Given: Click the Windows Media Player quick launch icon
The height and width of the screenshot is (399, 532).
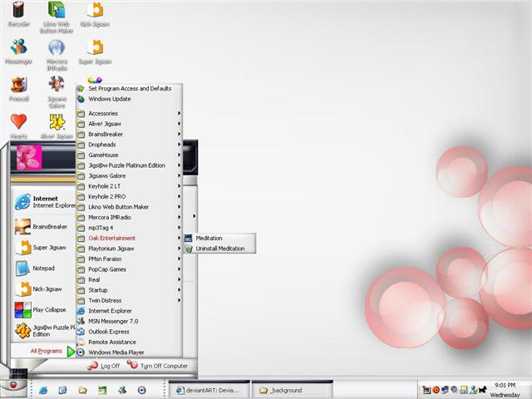Looking at the screenshot, I should [142, 391].
